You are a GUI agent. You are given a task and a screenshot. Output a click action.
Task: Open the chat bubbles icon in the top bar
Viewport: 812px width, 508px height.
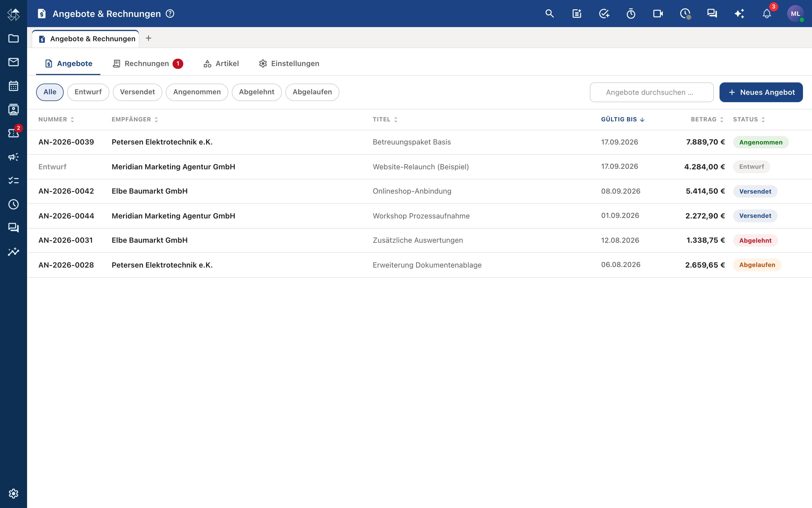coord(712,14)
